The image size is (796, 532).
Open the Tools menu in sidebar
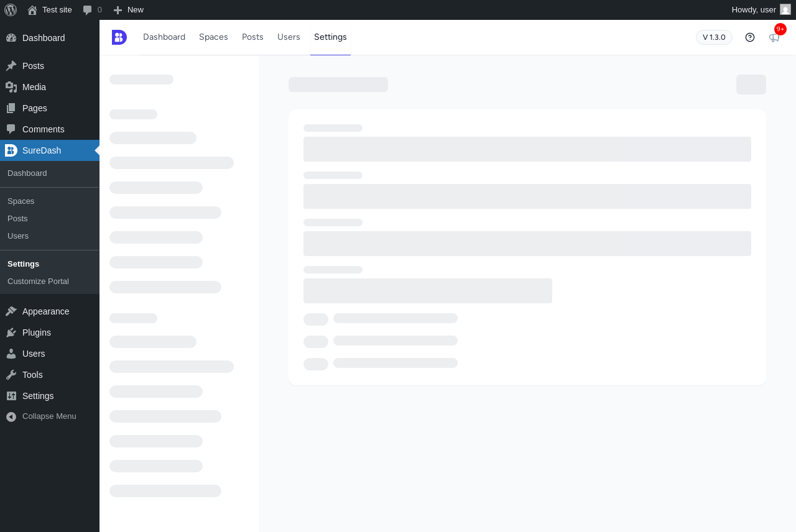click(50, 375)
